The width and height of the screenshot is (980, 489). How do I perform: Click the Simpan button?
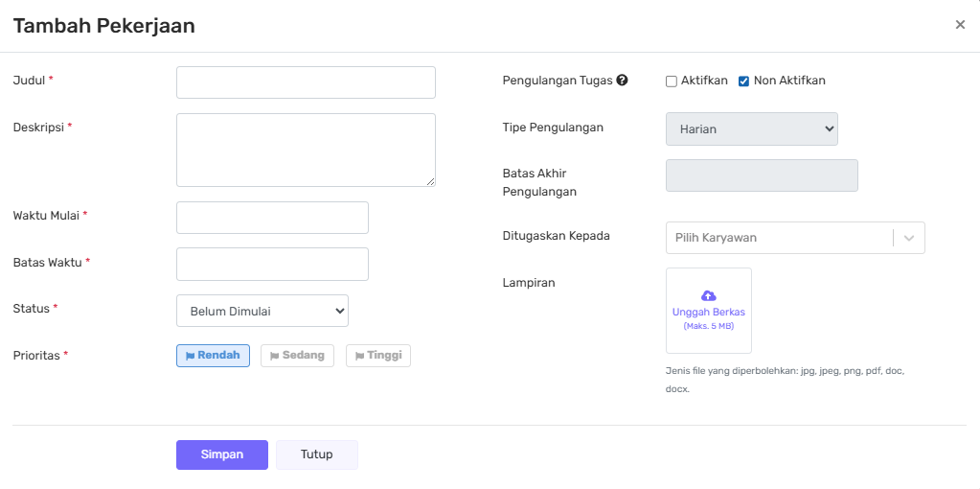[222, 454]
